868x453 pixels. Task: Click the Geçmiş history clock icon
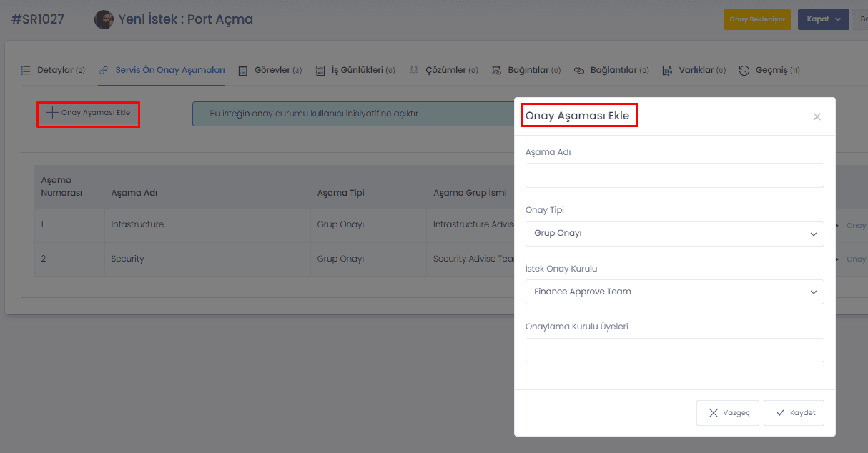[x=744, y=70]
